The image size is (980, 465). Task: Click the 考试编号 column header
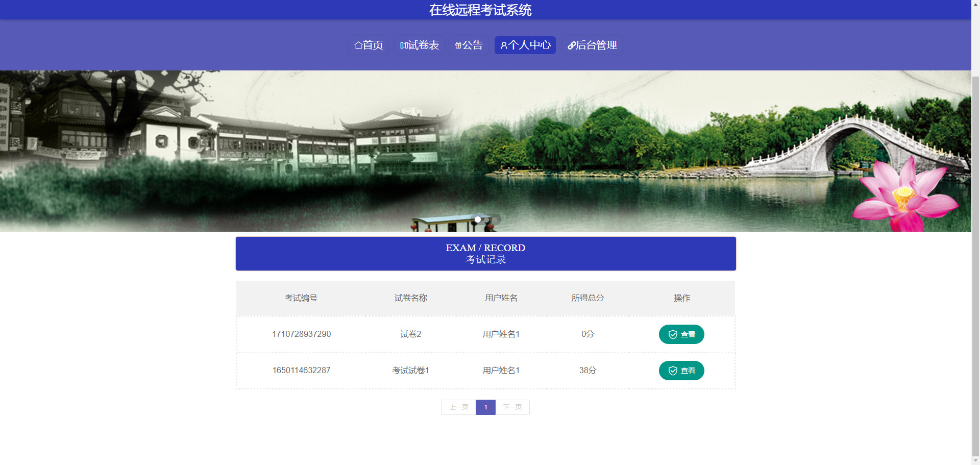point(301,298)
